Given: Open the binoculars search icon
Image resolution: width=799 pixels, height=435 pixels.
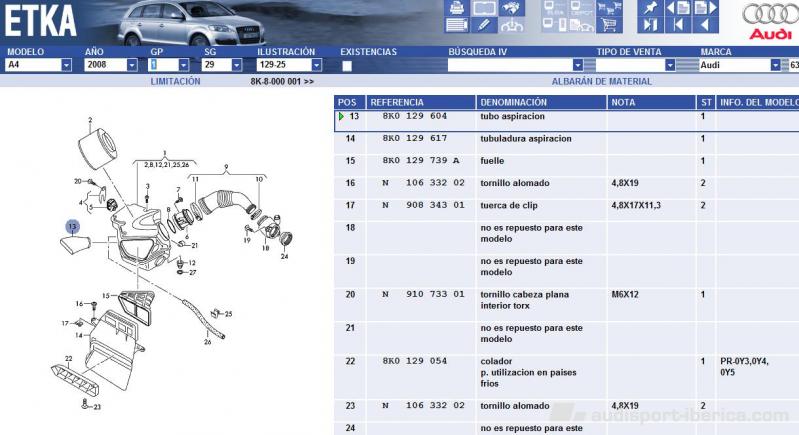Looking at the screenshot, I should point(512,8).
